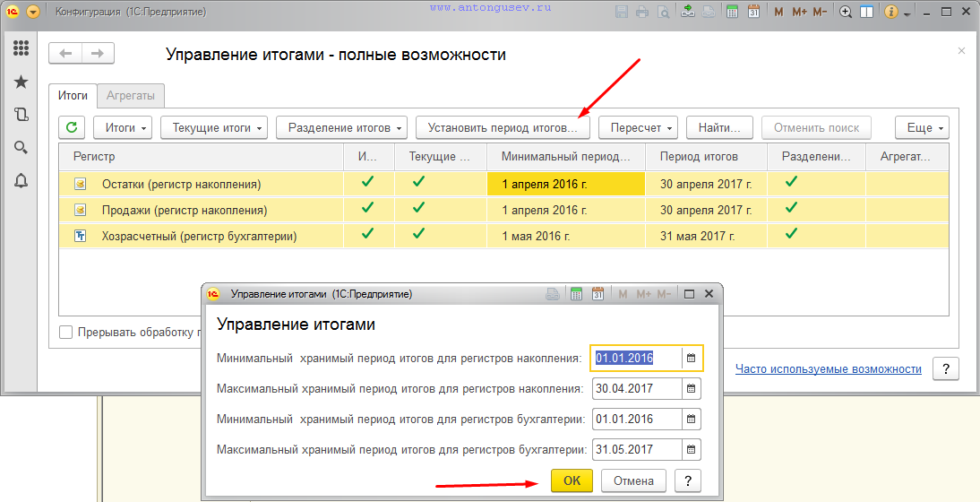The width and height of the screenshot is (980, 502).
Task: Switch to the Агрегаты tab
Action: pos(131,96)
